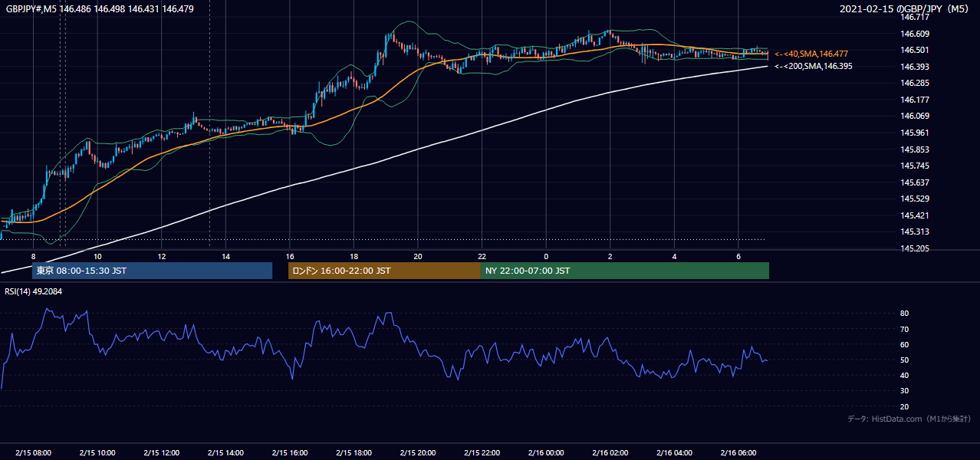Click the bottom date label 2/16 06:00
980x460 pixels.
click(x=738, y=453)
